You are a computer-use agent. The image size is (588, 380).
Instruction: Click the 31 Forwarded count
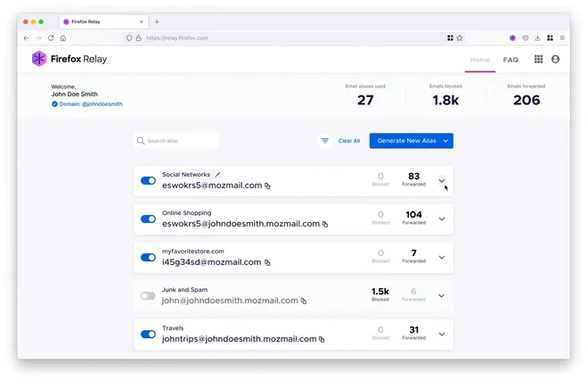click(x=413, y=333)
